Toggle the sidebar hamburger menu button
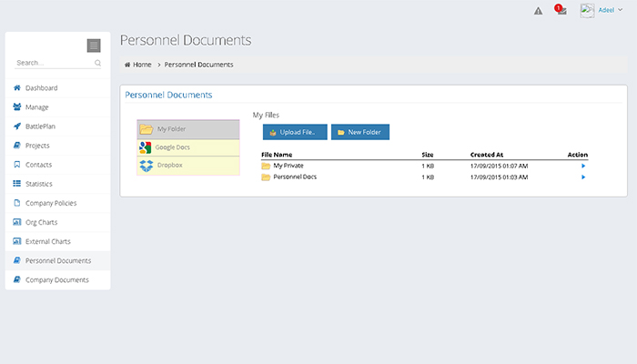Screen dimensions: 637x364 pos(94,45)
